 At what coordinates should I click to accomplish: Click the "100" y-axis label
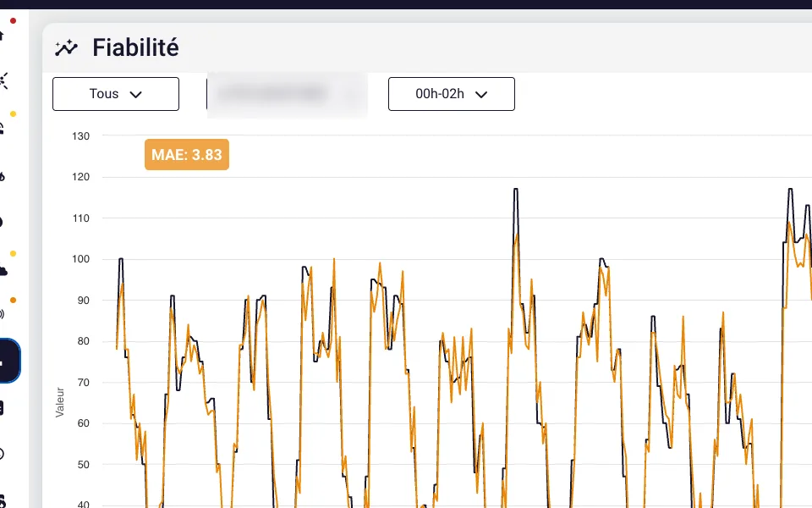81,259
